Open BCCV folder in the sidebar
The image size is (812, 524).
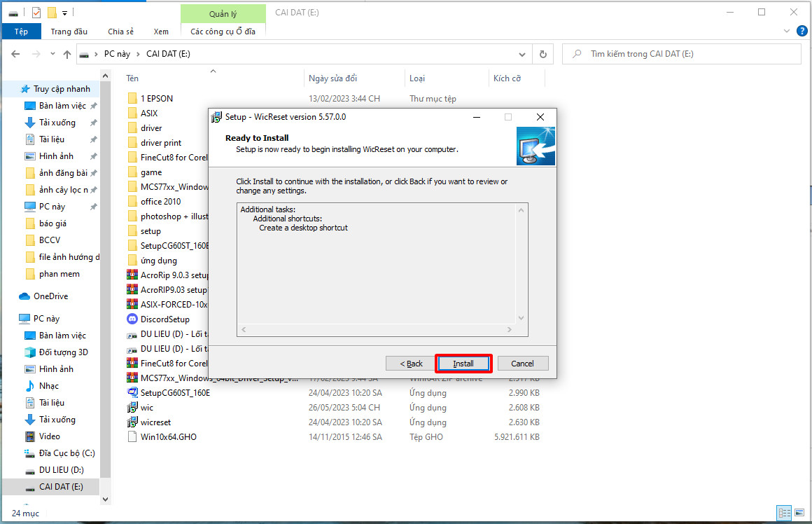click(49, 240)
